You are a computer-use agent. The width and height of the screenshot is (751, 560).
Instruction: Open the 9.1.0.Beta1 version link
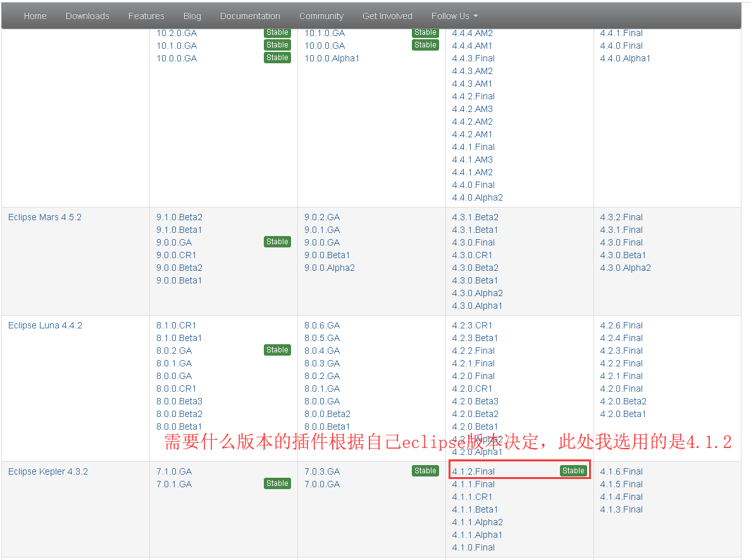[x=178, y=230]
